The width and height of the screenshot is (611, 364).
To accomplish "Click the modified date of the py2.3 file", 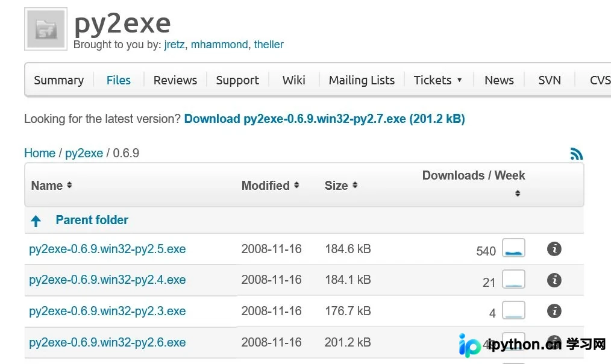I will tap(272, 310).
